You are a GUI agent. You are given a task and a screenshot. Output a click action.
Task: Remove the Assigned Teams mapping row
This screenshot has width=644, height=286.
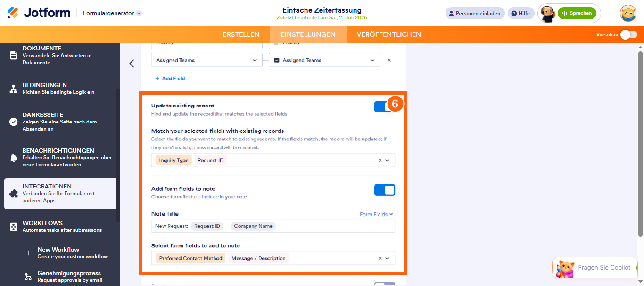click(389, 60)
